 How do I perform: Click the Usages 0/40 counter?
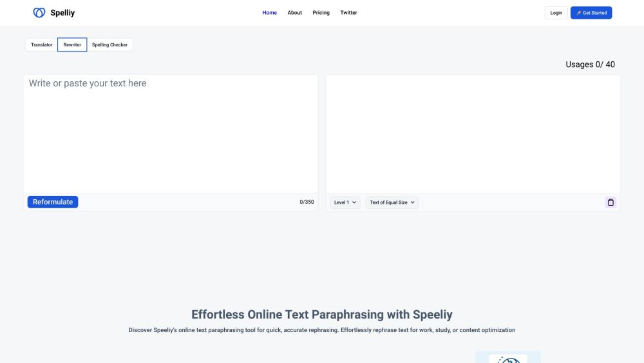point(590,64)
